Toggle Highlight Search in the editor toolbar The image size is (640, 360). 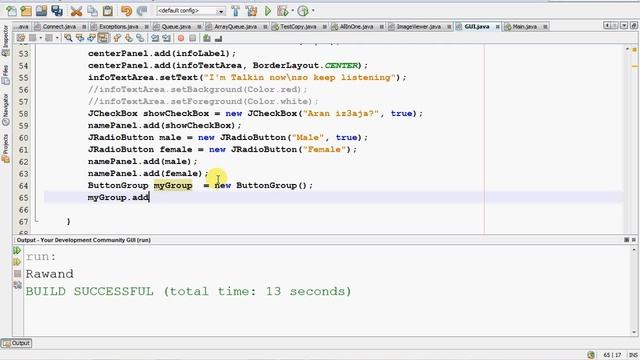click(103, 38)
